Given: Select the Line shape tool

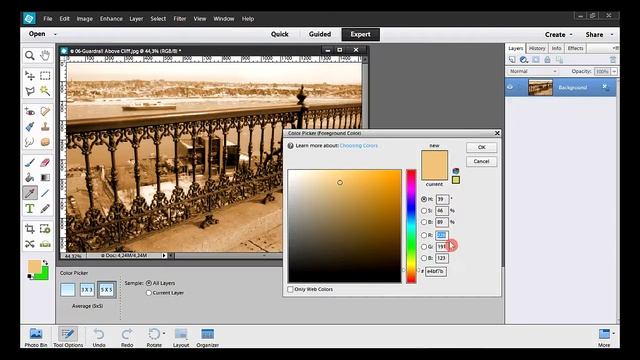Looking at the screenshot, I should (x=45, y=193).
